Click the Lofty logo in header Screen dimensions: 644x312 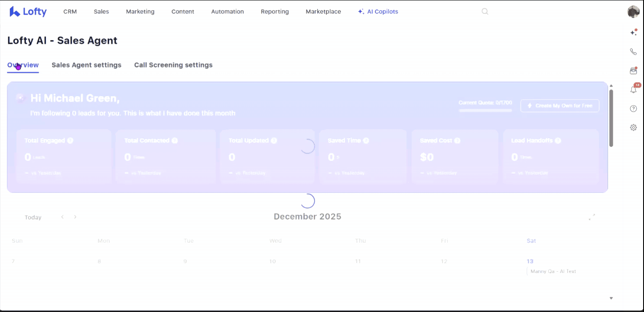tap(28, 12)
